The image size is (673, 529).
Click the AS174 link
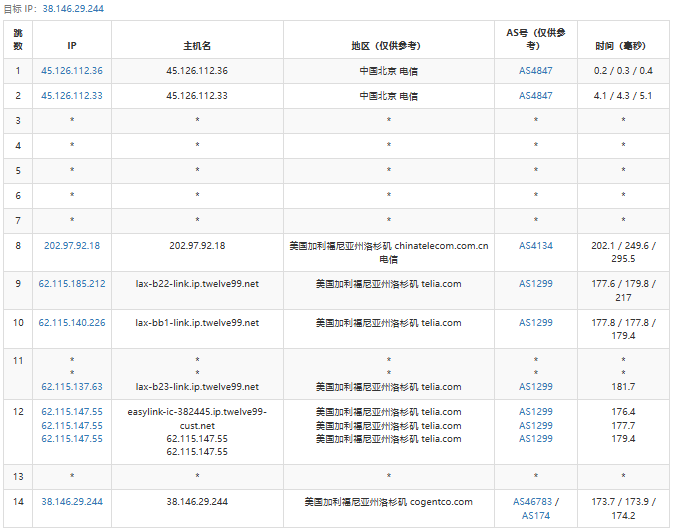point(535,516)
